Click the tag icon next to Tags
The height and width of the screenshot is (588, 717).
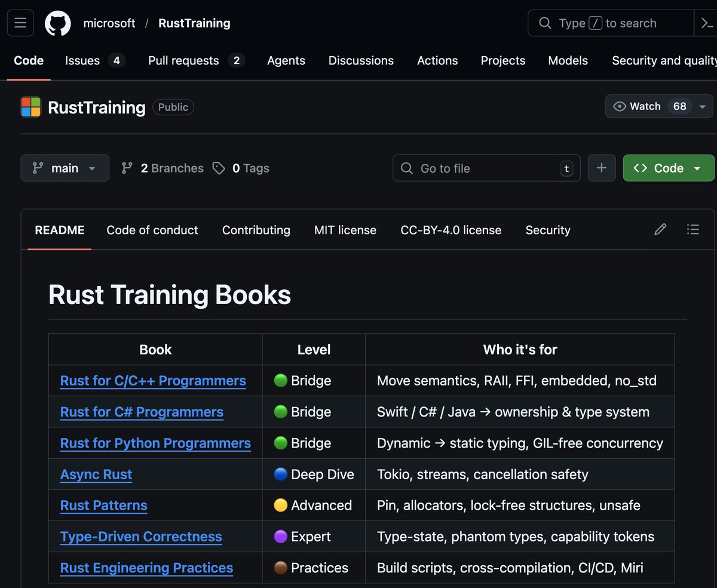coord(219,169)
